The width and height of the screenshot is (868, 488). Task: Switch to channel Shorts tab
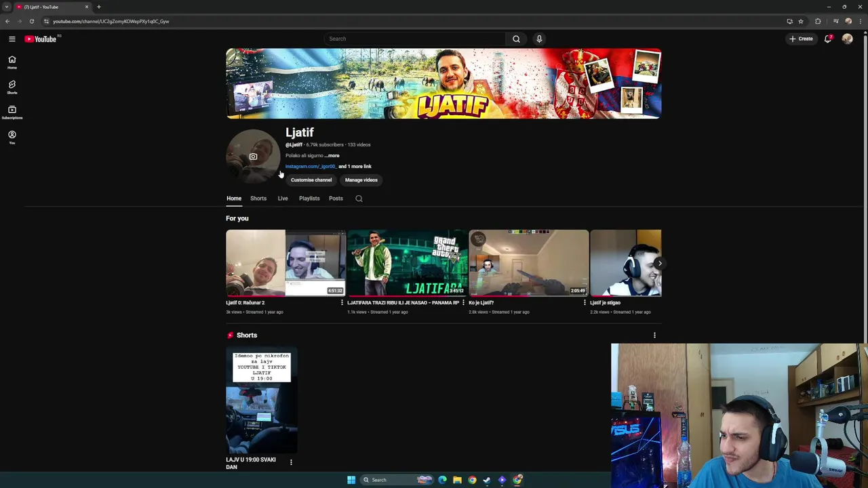pyautogui.click(x=258, y=199)
